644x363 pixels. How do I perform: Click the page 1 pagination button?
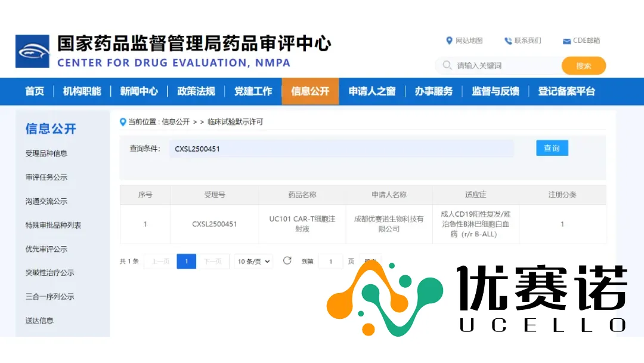[x=186, y=262]
